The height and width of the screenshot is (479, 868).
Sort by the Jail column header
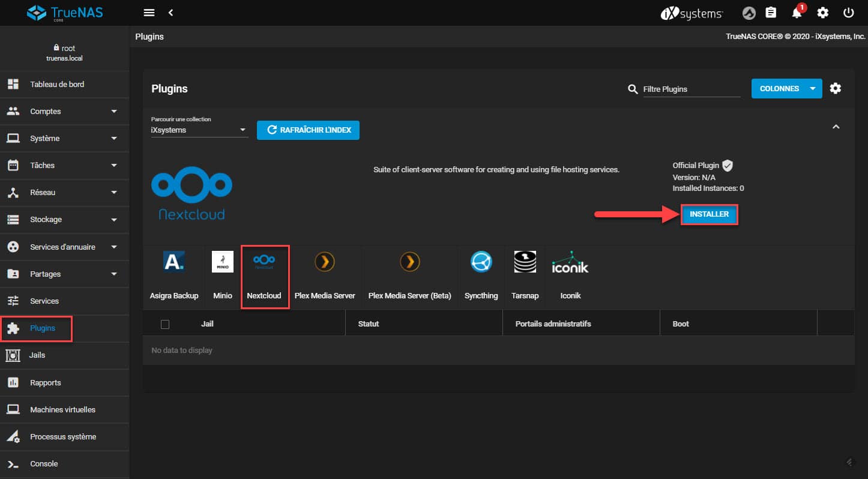coord(207,324)
